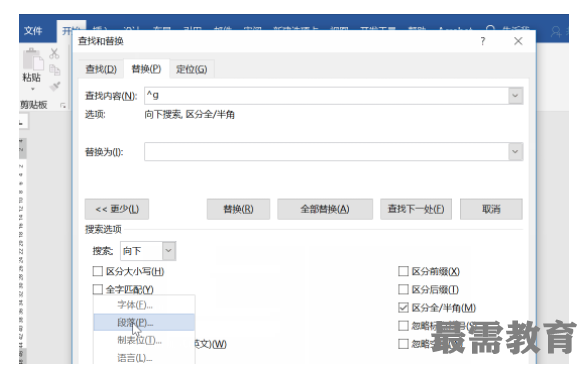The height and width of the screenshot is (377, 583).
Task: Toggle the ignore whitespace checkbox
Action: pos(403,344)
